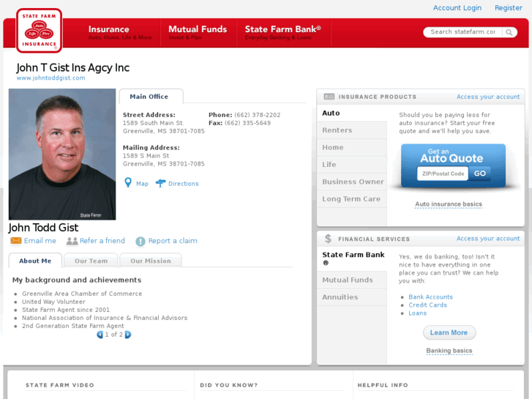The width and height of the screenshot is (532, 399).
Task: Click the ZIP/Postal Code input field
Action: pyautogui.click(x=443, y=174)
